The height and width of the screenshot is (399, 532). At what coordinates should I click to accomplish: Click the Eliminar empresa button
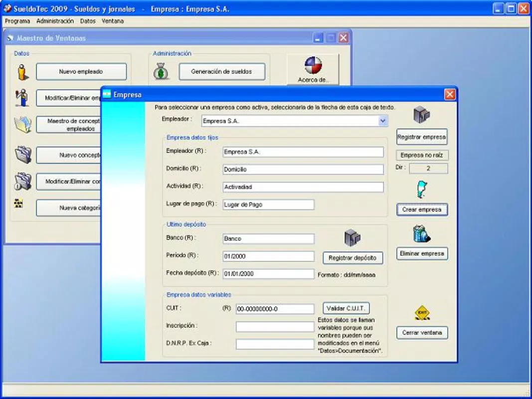422,253
